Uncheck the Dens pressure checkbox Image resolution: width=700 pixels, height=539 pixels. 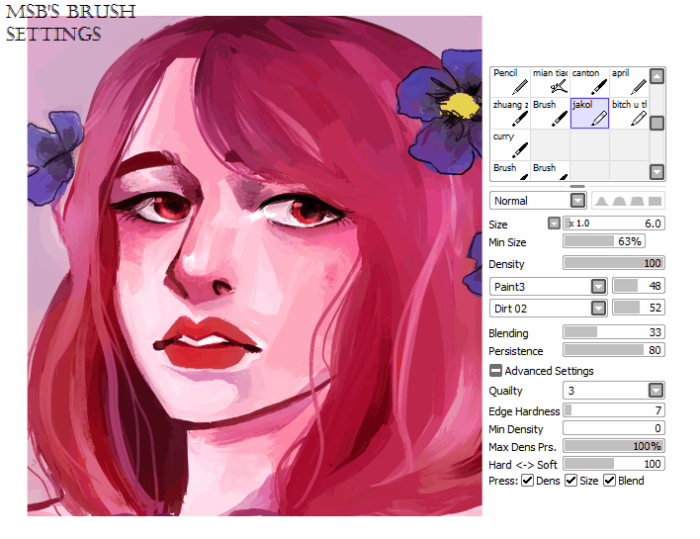[528, 481]
